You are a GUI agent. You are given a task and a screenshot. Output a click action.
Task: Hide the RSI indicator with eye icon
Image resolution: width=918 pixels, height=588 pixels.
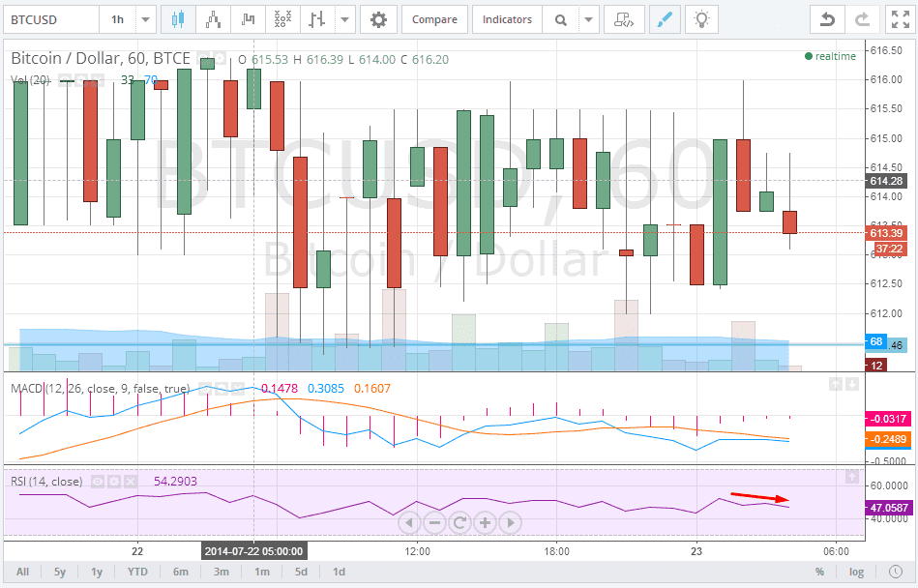[98, 481]
